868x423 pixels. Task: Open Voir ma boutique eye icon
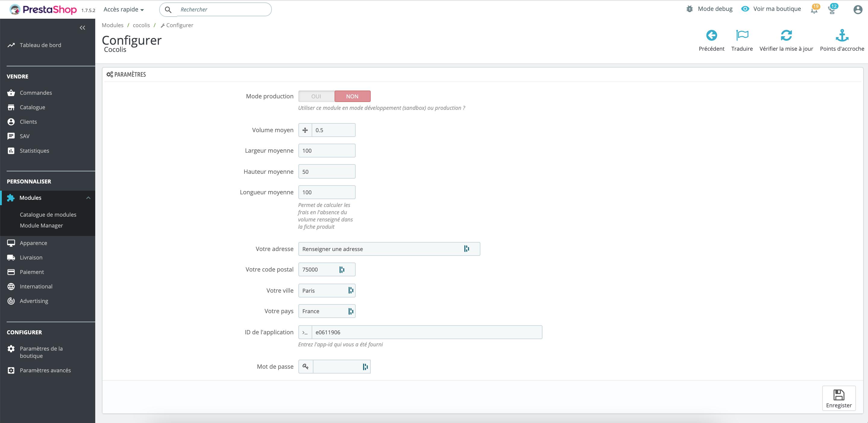point(745,9)
